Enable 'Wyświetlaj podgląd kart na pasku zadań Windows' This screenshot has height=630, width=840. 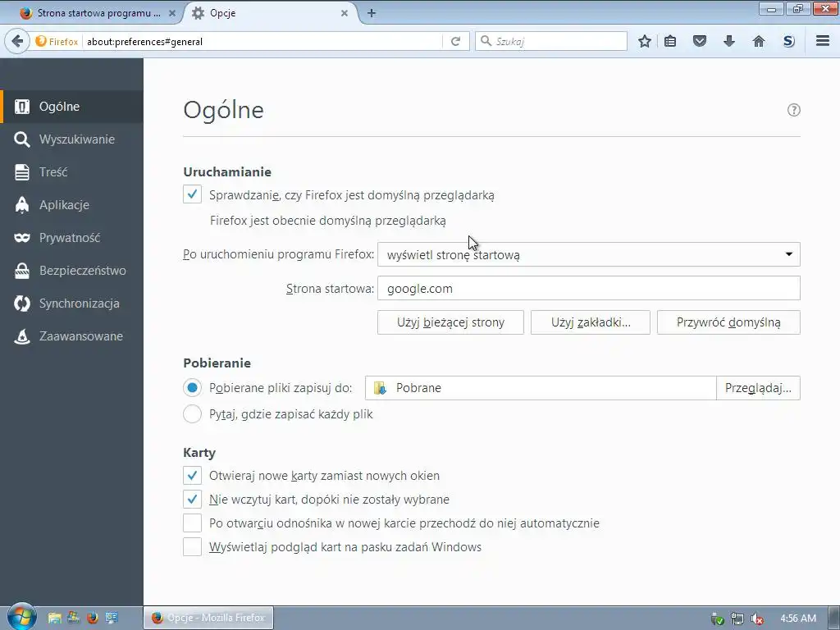pyautogui.click(x=192, y=546)
